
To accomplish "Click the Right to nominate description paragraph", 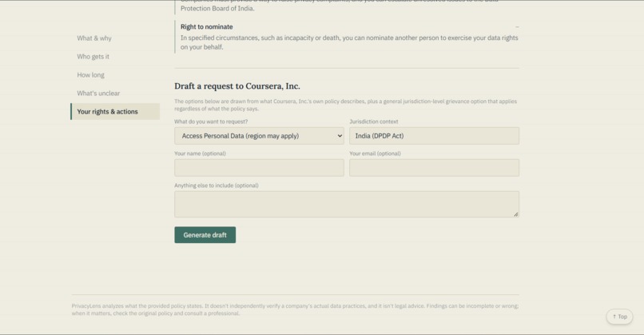I will (349, 42).
